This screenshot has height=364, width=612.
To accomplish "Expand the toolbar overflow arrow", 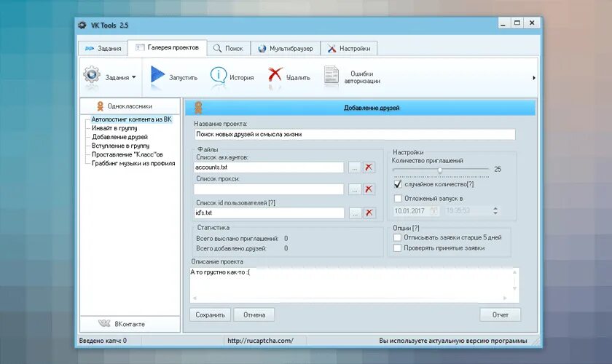I will click(x=533, y=78).
